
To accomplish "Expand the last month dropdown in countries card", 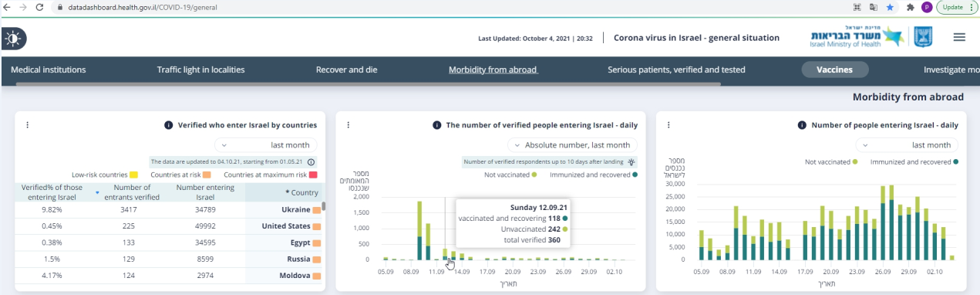I will 265,145.
